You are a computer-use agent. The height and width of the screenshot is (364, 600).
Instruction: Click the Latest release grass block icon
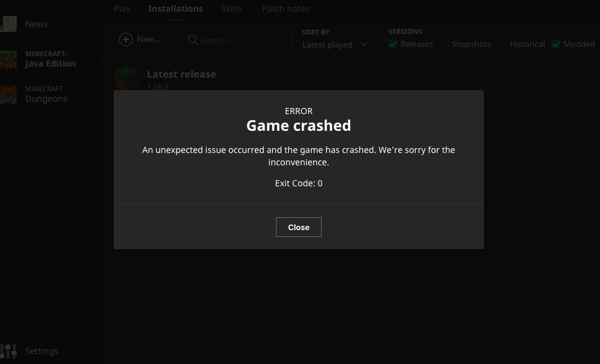(127, 78)
